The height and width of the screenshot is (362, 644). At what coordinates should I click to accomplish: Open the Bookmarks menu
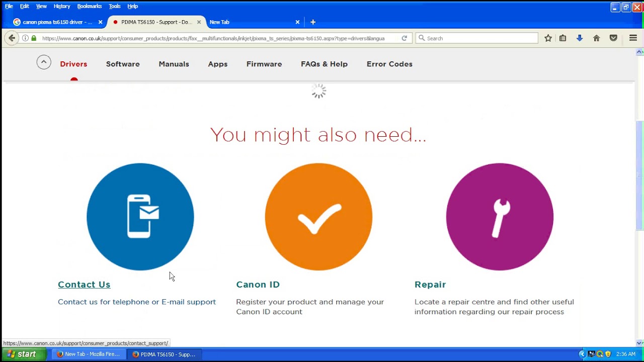[90, 6]
